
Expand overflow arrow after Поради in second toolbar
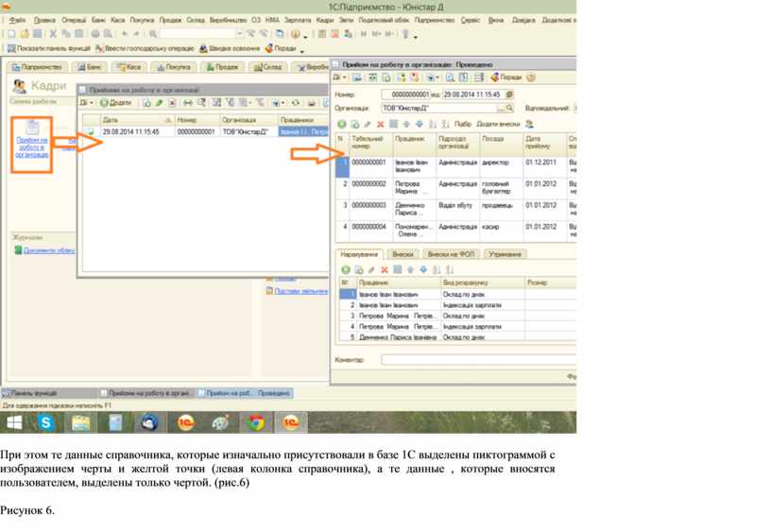302,50
